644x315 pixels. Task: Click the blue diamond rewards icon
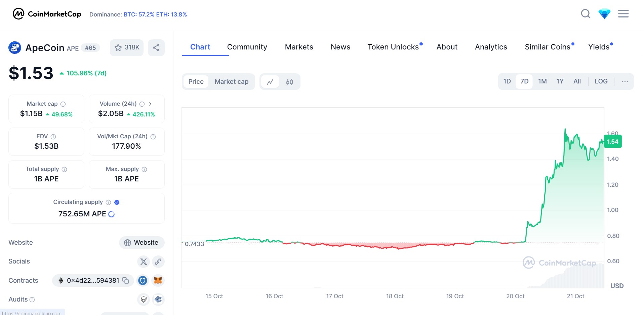click(x=604, y=14)
